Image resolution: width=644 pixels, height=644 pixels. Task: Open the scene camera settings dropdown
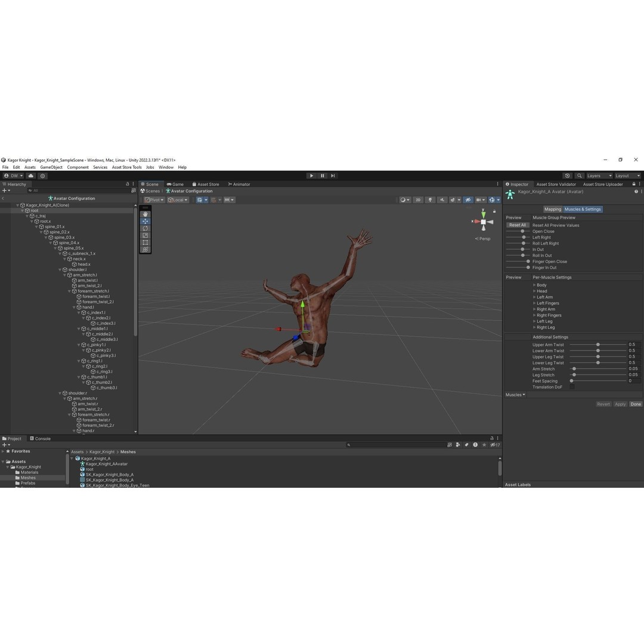pyautogui.click(x=480, y=200)
